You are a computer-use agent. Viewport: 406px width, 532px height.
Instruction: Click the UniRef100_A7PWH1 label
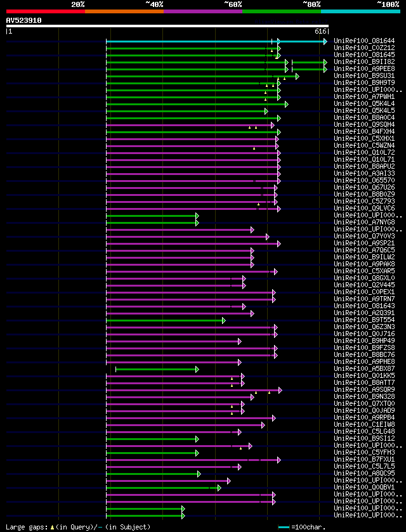click(364, 96)
